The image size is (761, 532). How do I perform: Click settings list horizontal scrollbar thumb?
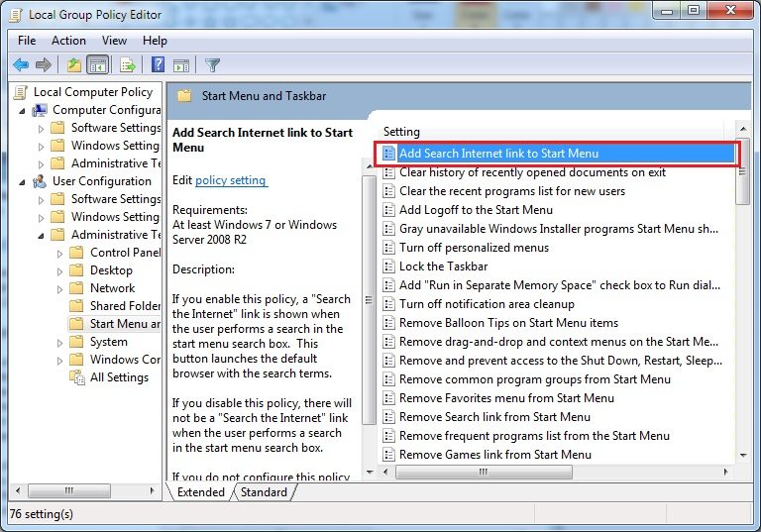(x=484, y=472)
